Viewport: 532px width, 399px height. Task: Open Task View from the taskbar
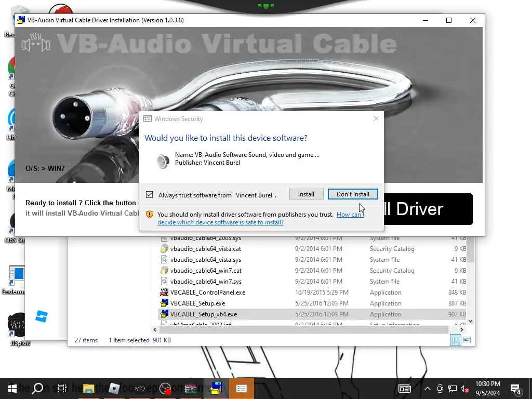pos(62,388)
